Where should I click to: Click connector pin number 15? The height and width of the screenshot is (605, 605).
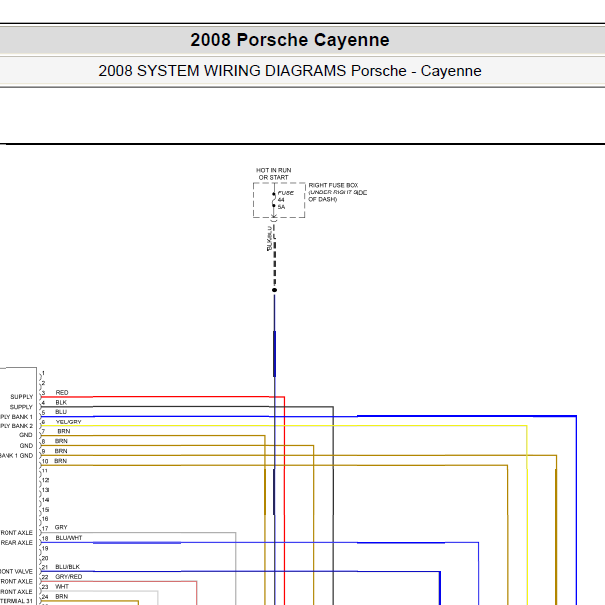(x=46, y=510)
